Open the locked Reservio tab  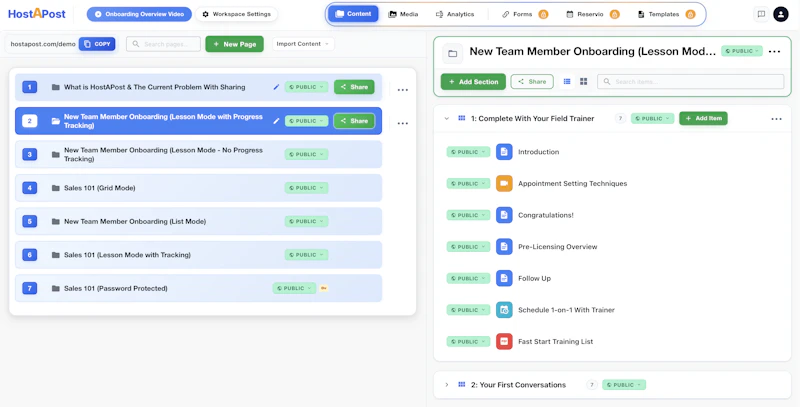click(593, 14)
